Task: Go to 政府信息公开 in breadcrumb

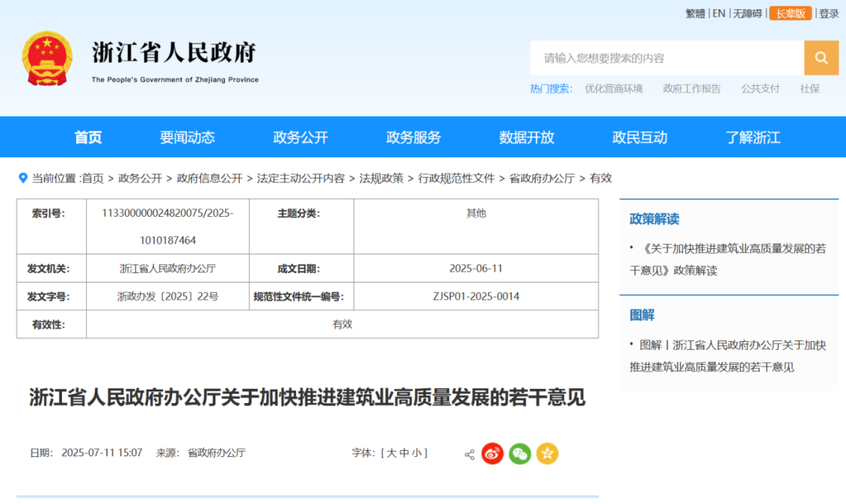Action: point(209,178)
